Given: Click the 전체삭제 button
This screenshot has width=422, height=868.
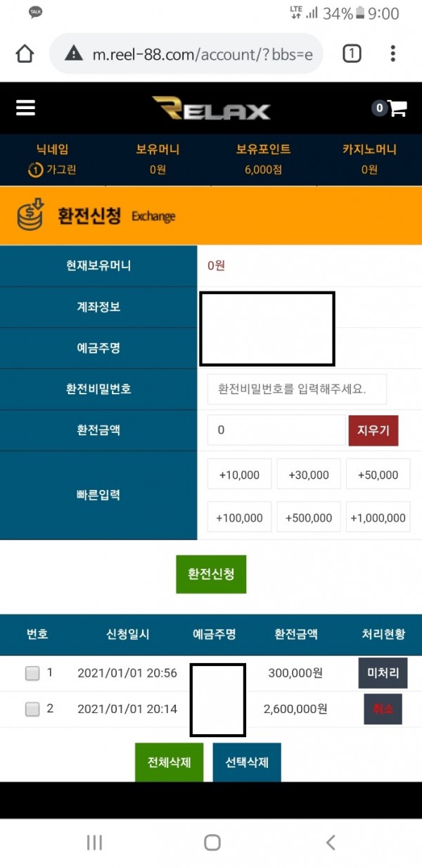Looking at the screenshot, I should (169, 762).
